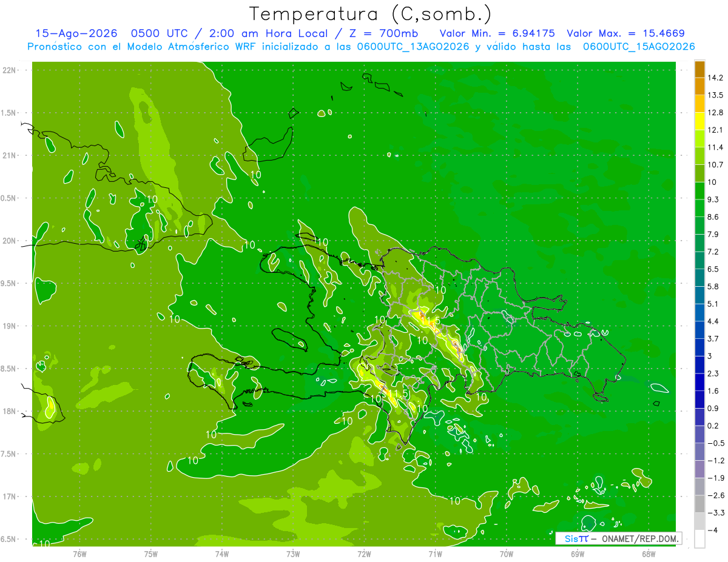
Task: Click the "19N" latitude label
Action: tap(10, 326)
